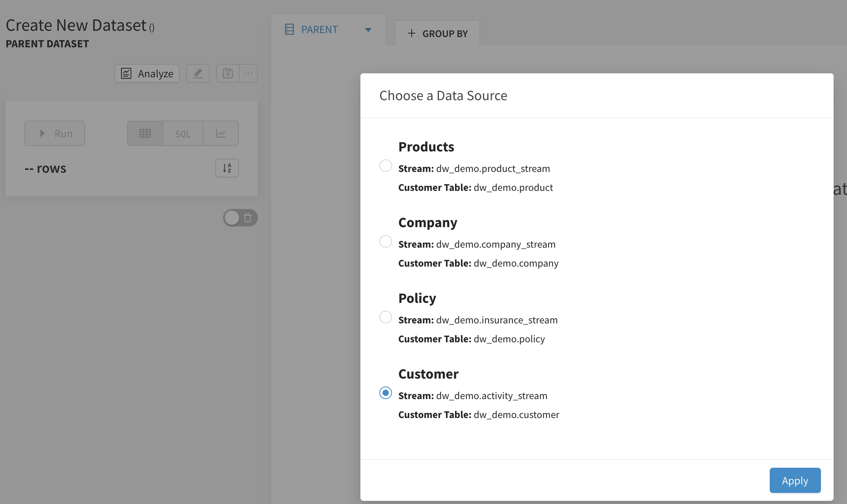Click the Customer heading label
847x504 pixels.
[428, 374]
